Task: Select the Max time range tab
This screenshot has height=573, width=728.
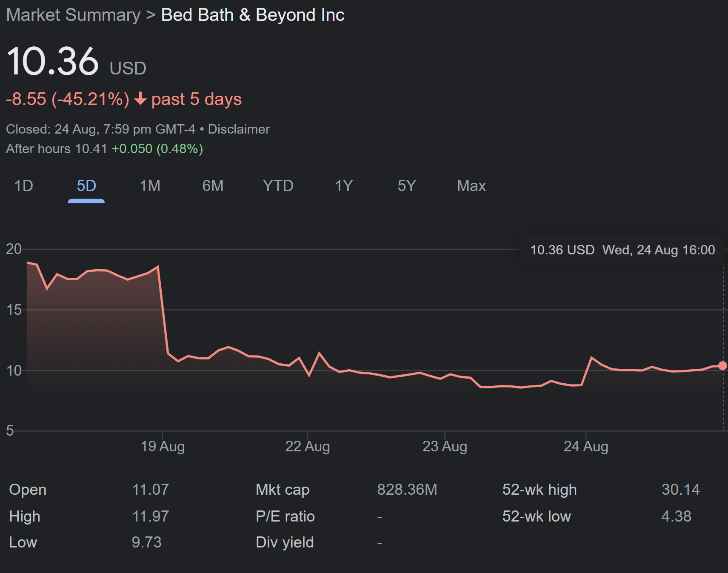Action: [x=471, y=186]
